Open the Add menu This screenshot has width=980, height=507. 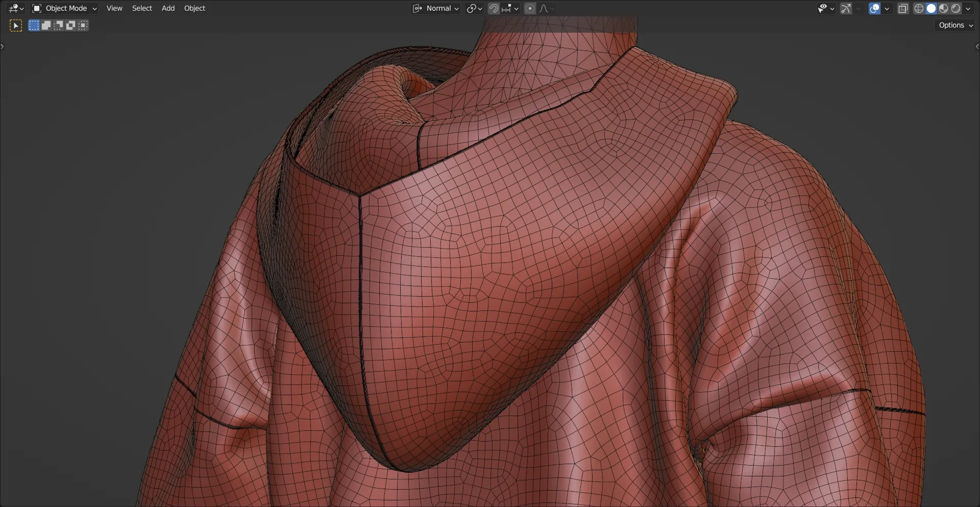[x=168, y=8]
